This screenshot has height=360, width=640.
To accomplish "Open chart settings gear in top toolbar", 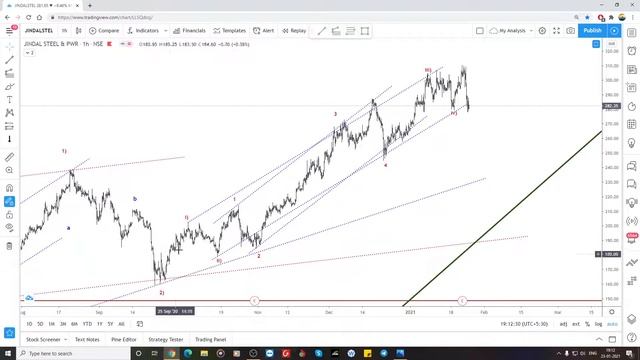I will pos(542,31).
